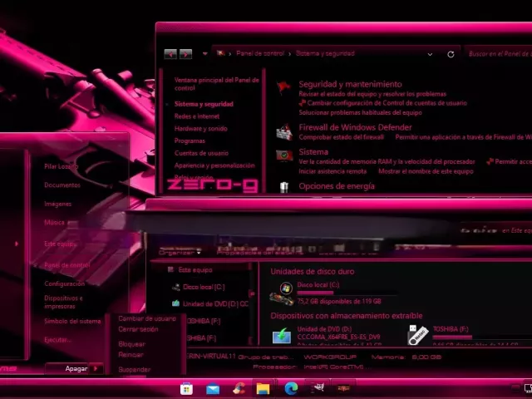
Task: Select 'Este equipo' in Explorer tree
Action: [195, 270]
